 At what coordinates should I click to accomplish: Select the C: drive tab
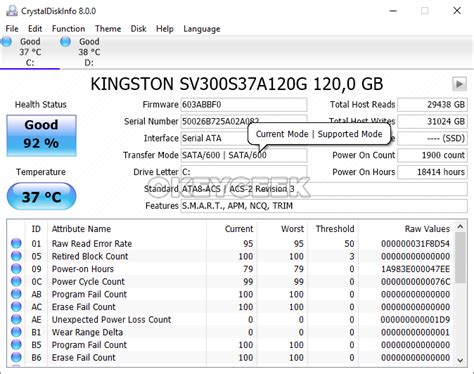tap(30, 52)
